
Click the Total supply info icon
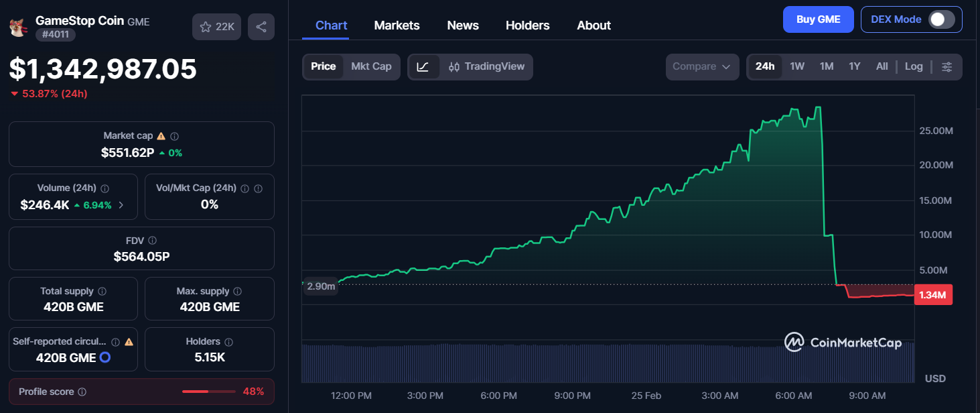pos(102,292)
